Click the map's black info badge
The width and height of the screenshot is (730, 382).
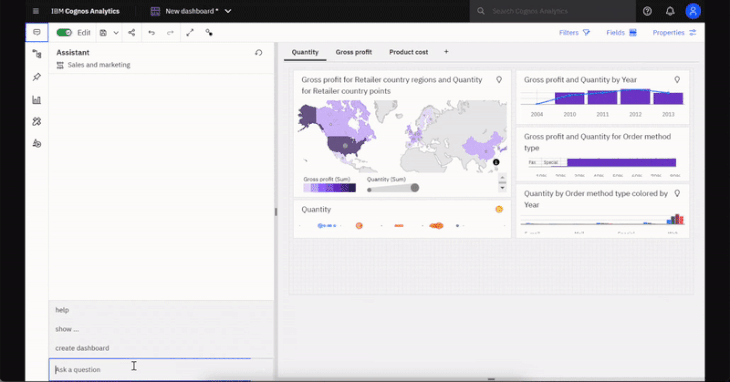click(x=496, y=162)
